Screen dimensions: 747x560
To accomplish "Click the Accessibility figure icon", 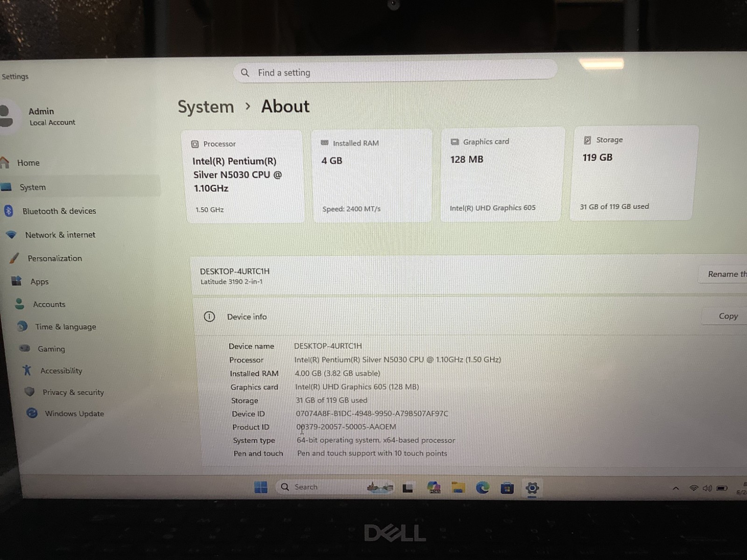I will [27, 370].
